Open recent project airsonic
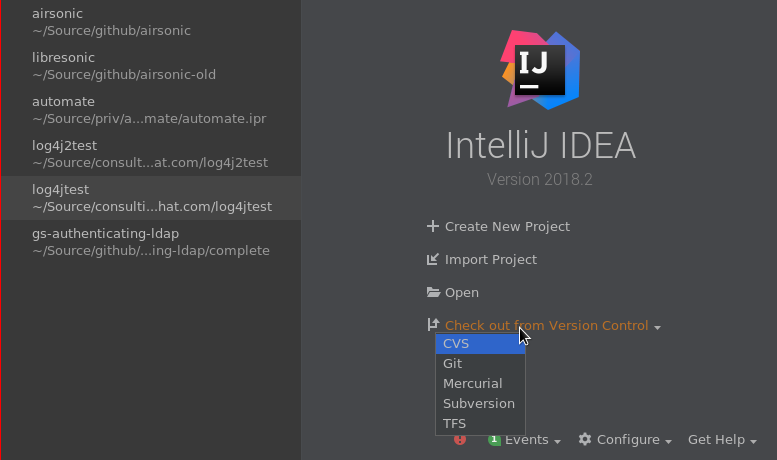The height and width of the screenshot is (460, 777). 151,22
